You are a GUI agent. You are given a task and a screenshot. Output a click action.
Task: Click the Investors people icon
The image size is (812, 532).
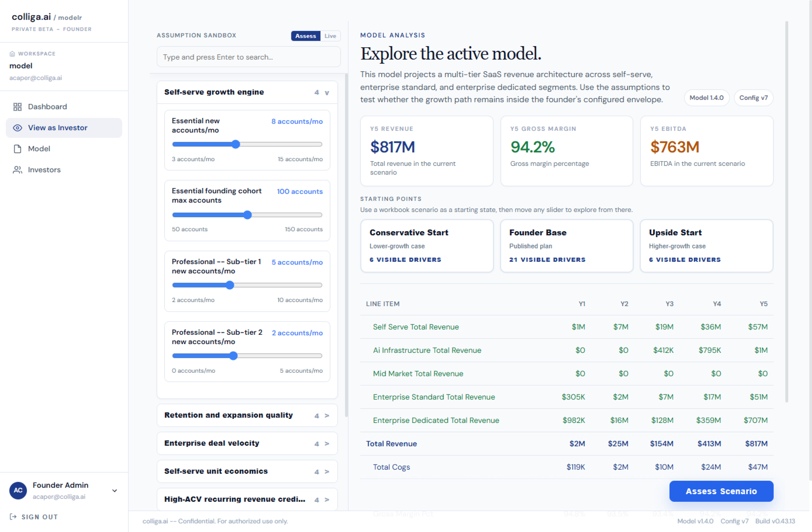17,170
